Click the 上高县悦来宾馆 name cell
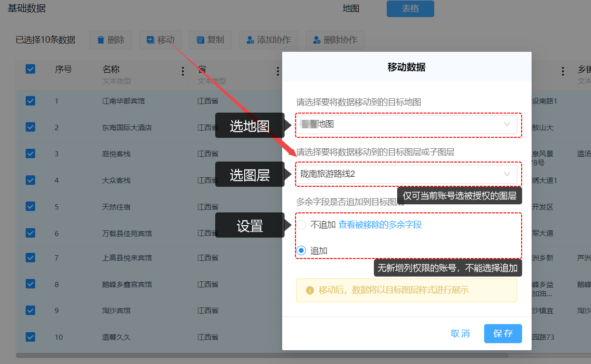Screen dimensions: 591x364 (127, 258)
